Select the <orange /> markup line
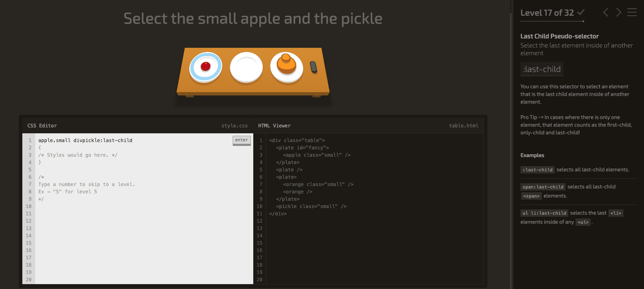 coord(298,192)
